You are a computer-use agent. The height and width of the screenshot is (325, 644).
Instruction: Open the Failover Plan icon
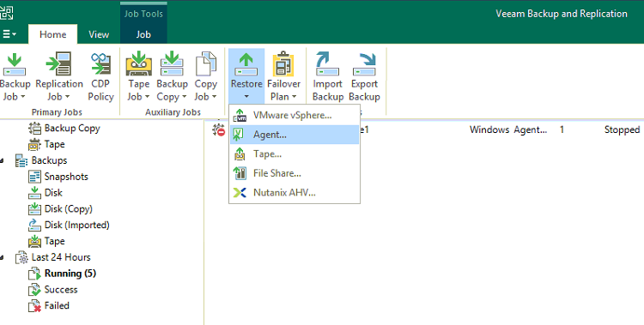283,64
